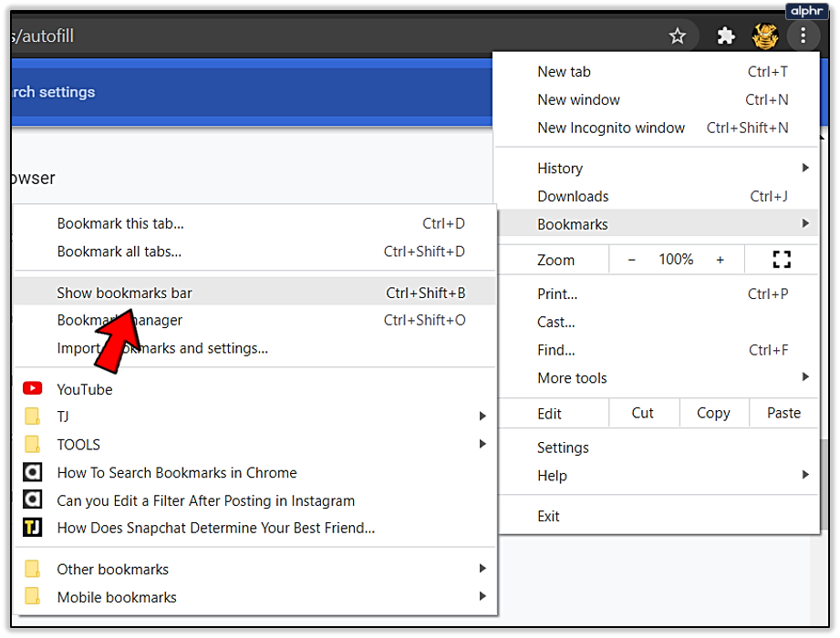This screenshot has height=638, width=840.
Task: Click the Ctrl+Shift+B shortcut text
Action: click(x=425, y=293)
